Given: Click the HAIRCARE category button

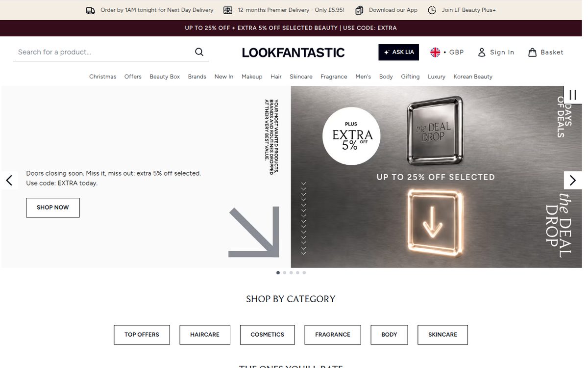Looking at the screenshot, I should pyautogui.click(x=205, y=335).
